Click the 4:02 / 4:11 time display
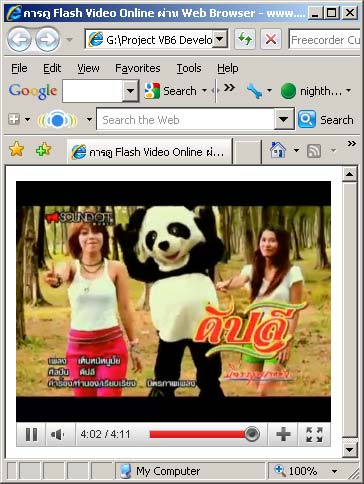 point(105,434)
